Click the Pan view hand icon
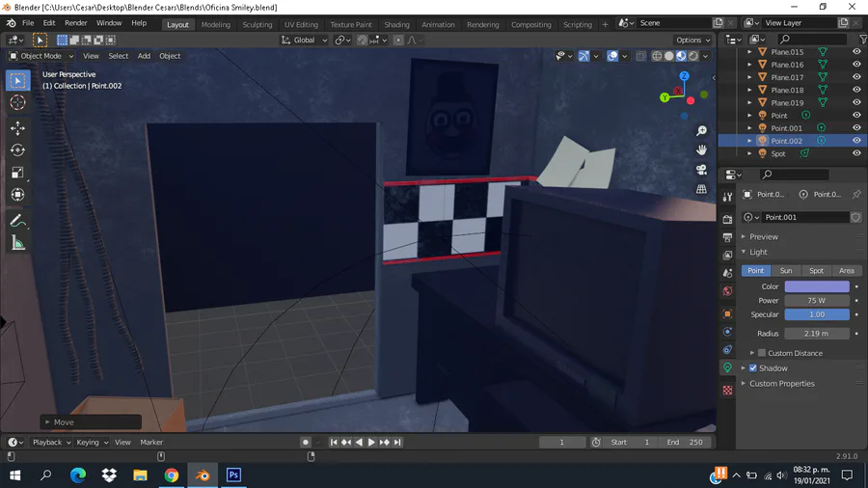Viewport: 868px width, 488px height. [701, 149]
